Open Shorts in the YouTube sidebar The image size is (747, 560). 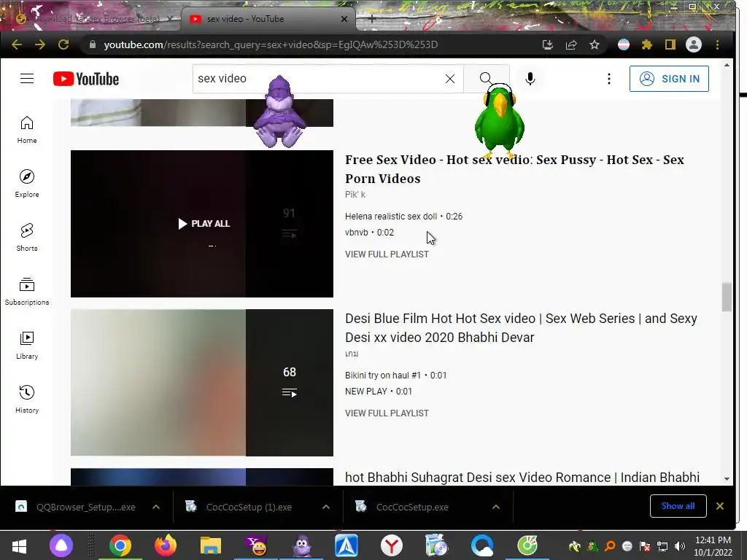[27, 238]
